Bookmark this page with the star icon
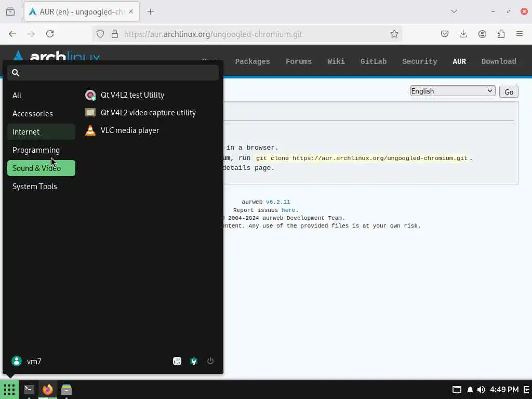 tap(394, 34)
